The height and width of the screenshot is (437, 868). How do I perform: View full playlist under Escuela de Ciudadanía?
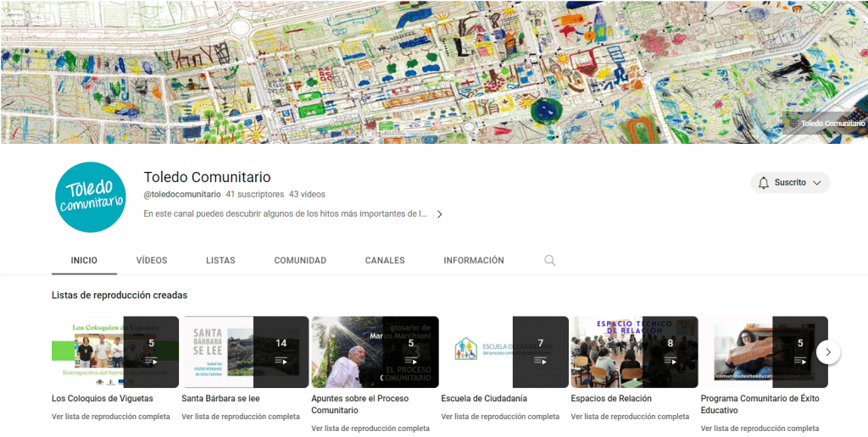click(x=500, y=417)
